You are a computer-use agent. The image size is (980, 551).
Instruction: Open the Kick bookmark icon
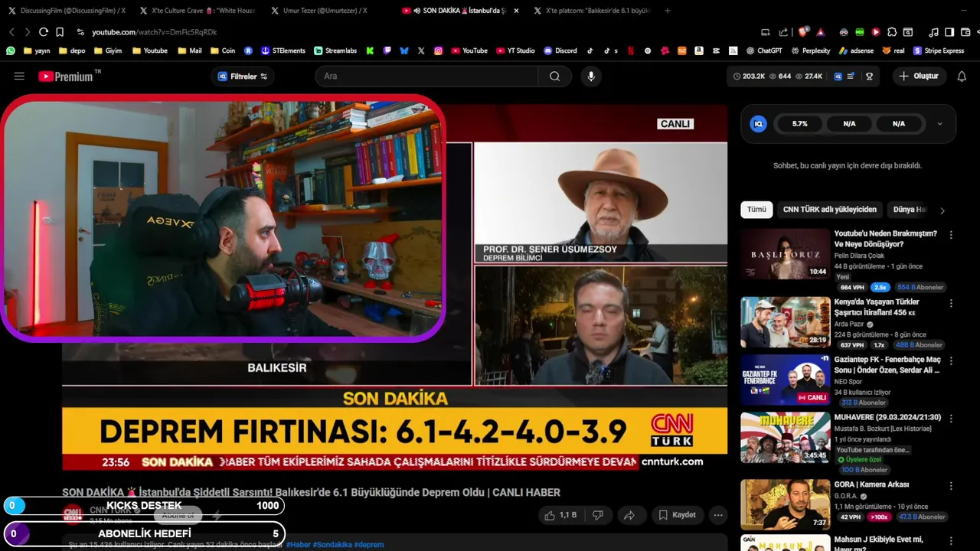[x=370, y=51]
